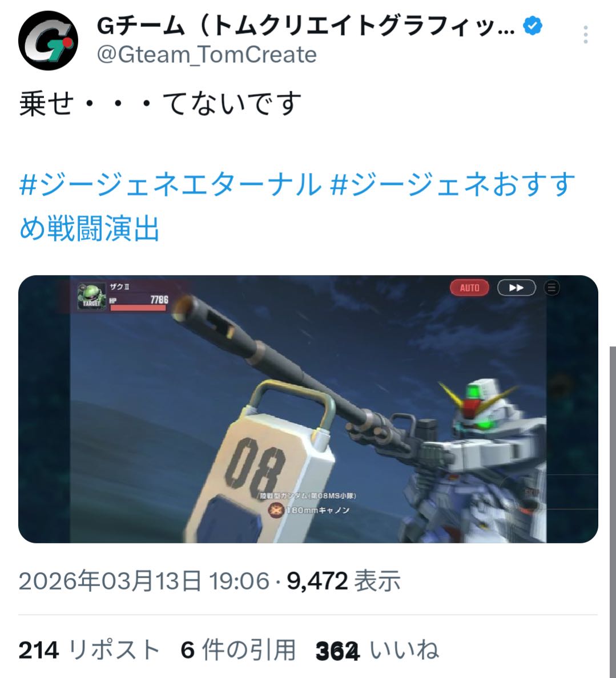616x678 pixels.
Task: Click the blue verified badge
Action: 532,26
